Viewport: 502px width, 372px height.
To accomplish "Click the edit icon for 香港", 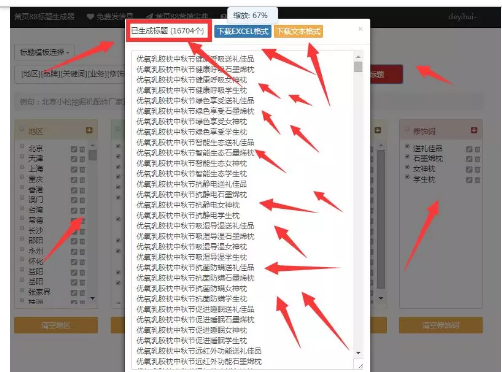I will pyautogui.click(x=74, y=190).
